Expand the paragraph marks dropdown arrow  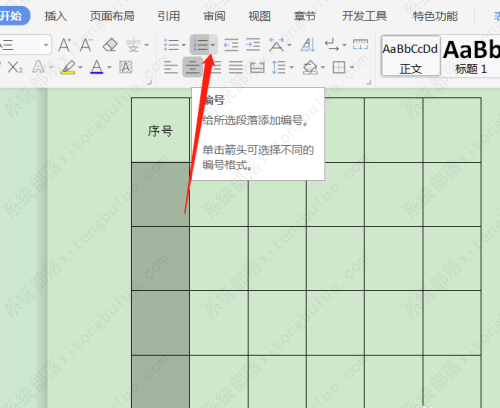(x=344, y=45)
